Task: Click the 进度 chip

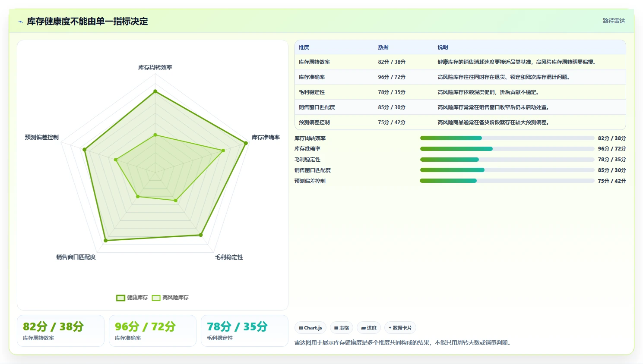Action: pyautogui.click(x=369, y=328)
